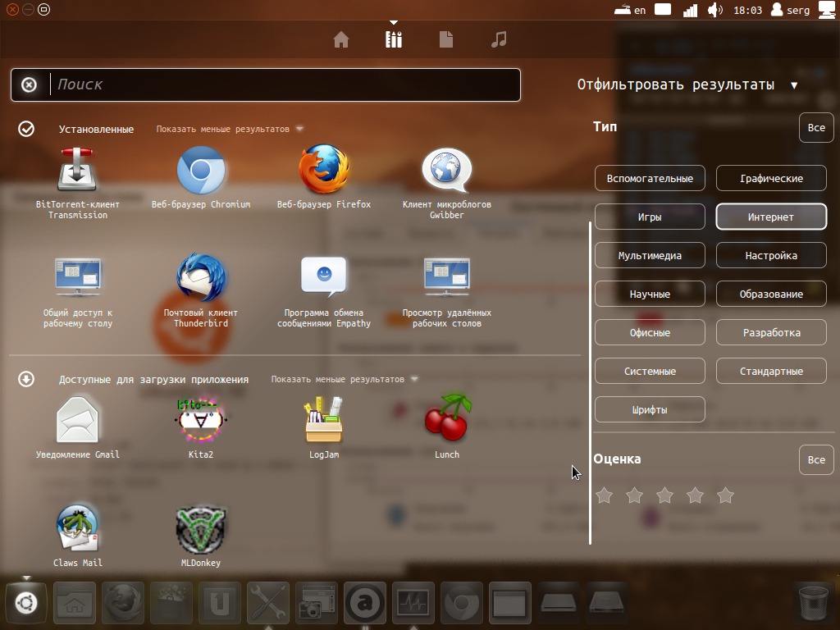The width and height of the screenshot is (840, 630).
Task: Enable the Разработка type filter
Action: [771, 333]
